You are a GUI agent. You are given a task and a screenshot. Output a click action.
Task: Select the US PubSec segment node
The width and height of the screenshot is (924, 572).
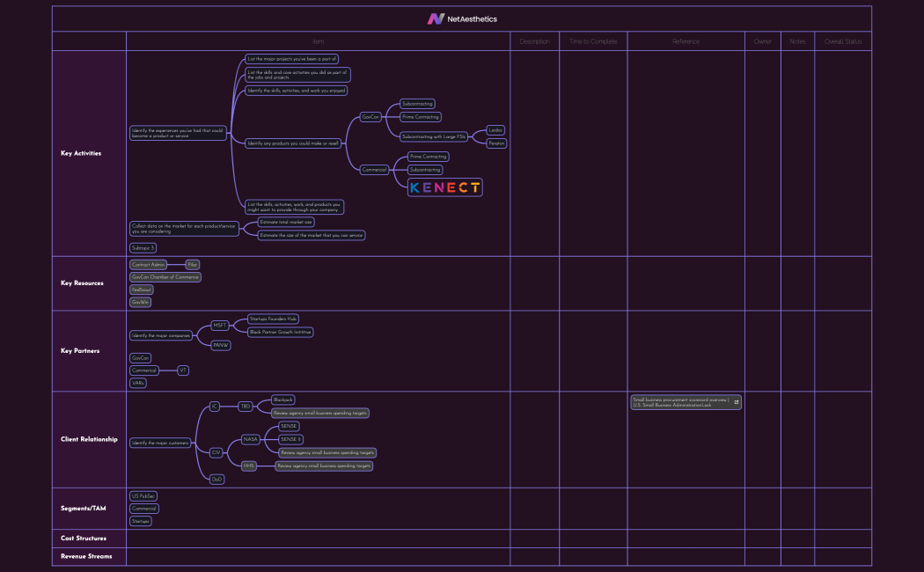[143, 496]
